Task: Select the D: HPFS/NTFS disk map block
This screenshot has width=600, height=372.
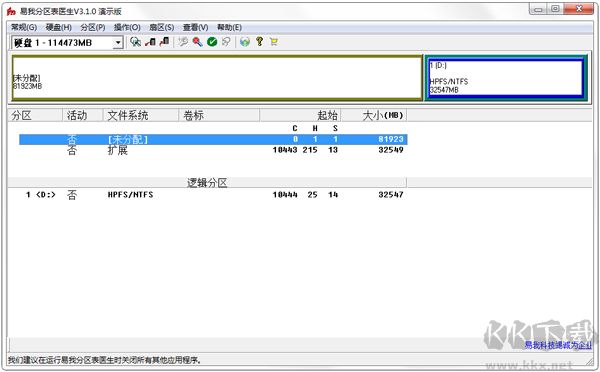Action: point(505,78)
